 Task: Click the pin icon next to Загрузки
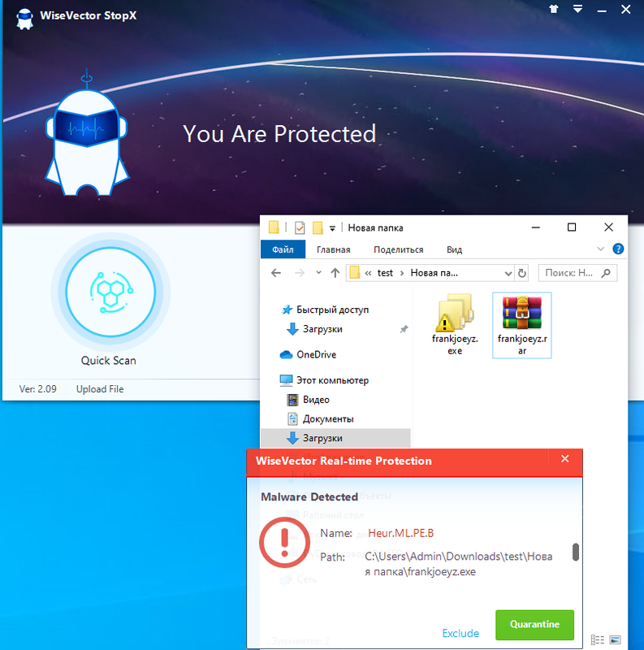pyautogui.click(x=404, y=329)
